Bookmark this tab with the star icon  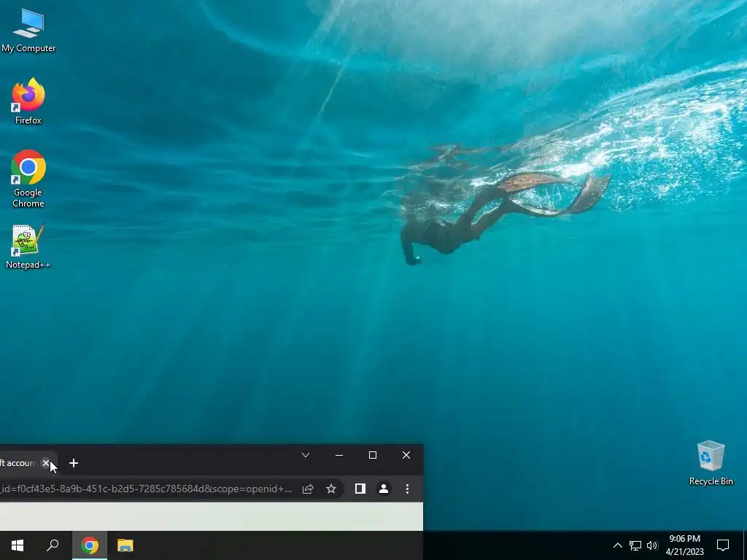click(x=331, y=489)
